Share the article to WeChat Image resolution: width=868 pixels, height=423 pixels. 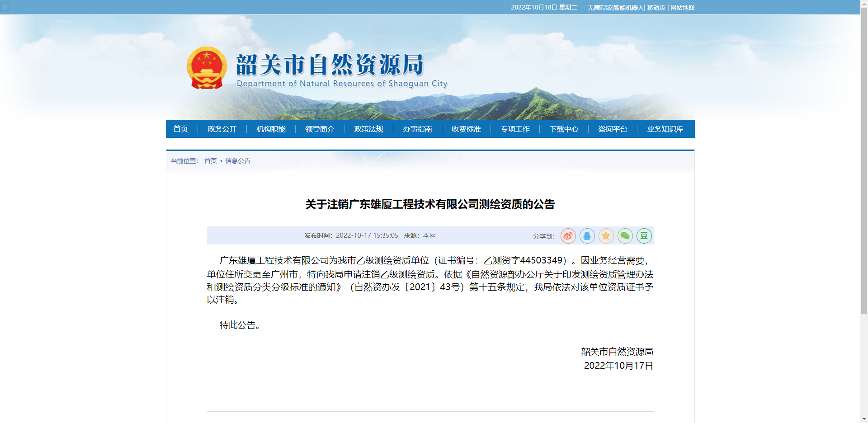pos(625,235)
